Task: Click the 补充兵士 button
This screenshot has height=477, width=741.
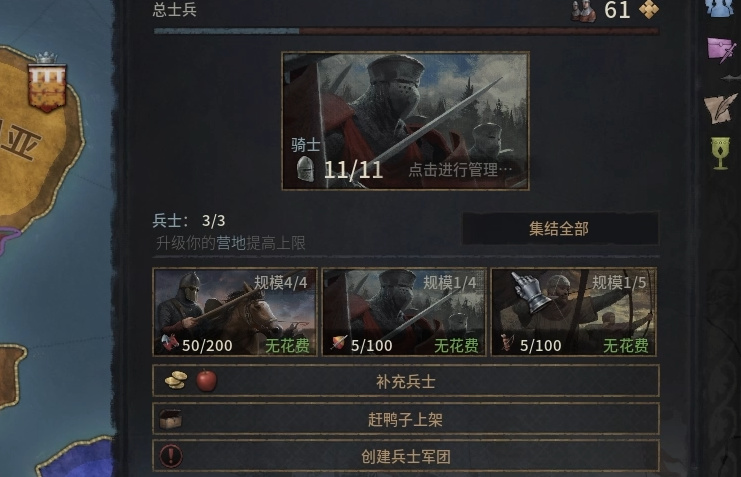Action: 405,381
